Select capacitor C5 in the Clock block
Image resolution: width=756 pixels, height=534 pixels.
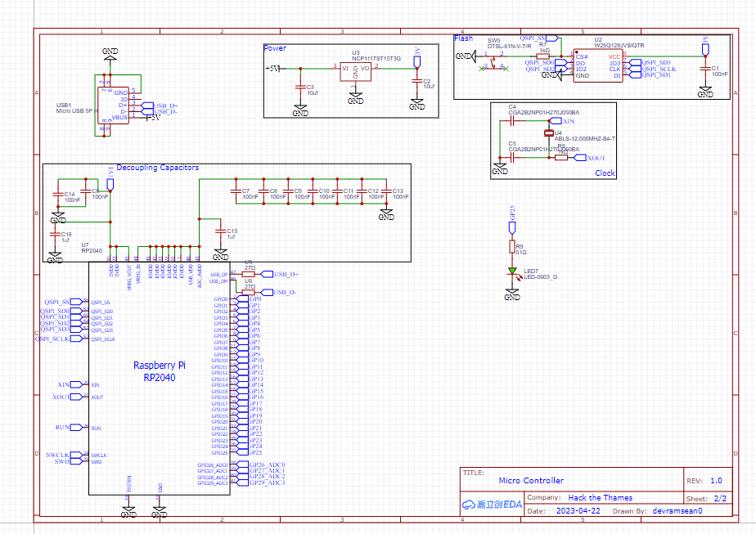[513, 158]
